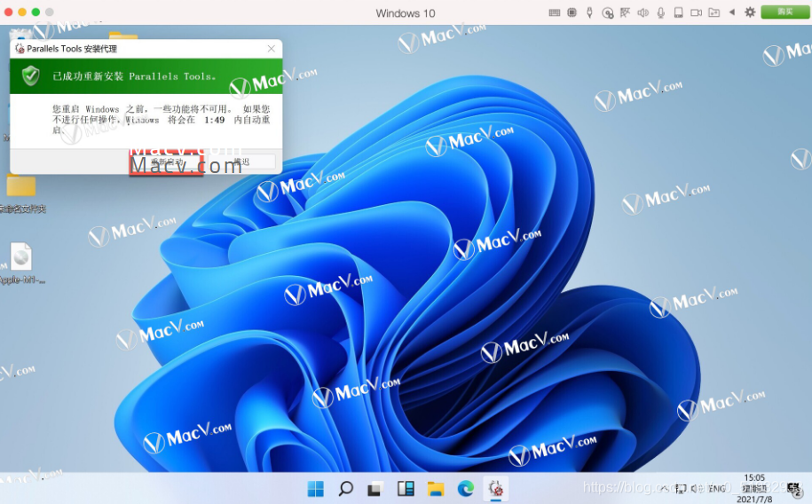The image size is (812, 504).
Task: Open Parallels configuration gear
Action: coord(750,12)
